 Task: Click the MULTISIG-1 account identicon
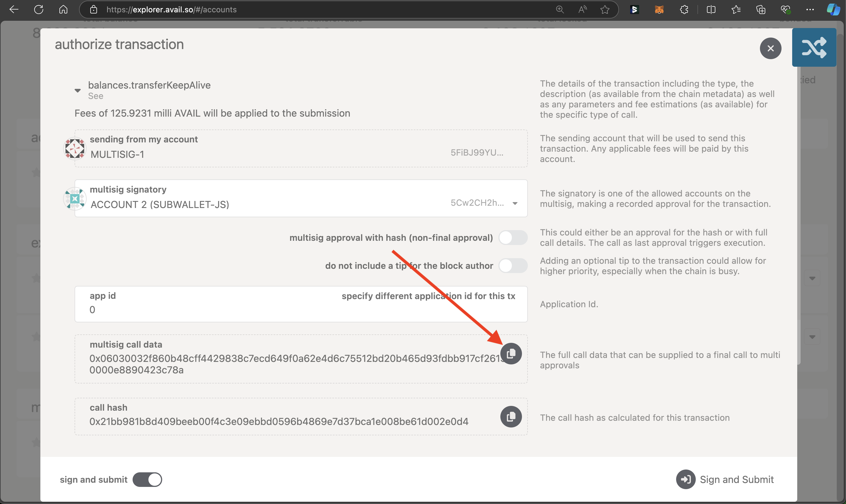point(75,148)
